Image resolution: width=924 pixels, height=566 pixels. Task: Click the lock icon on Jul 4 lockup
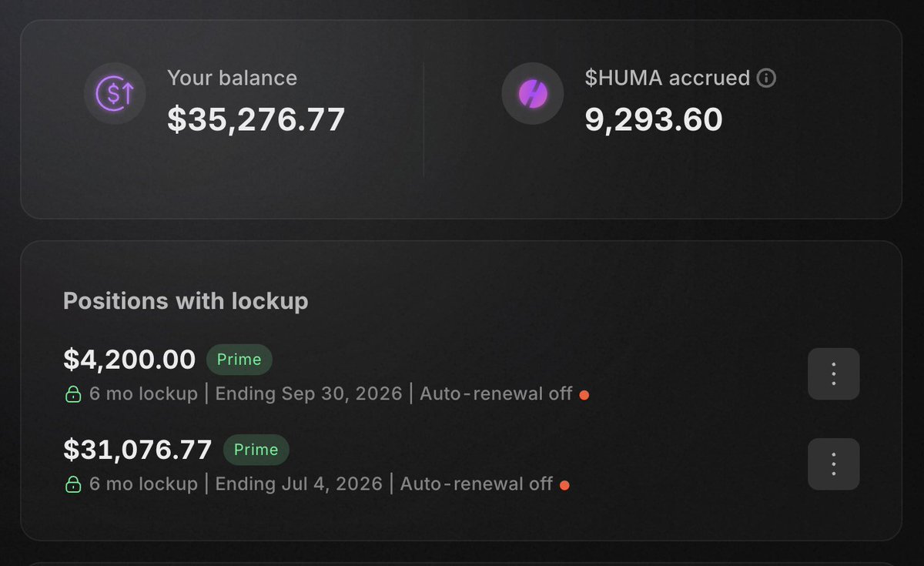pyautogui.click(x=72, y=484)
